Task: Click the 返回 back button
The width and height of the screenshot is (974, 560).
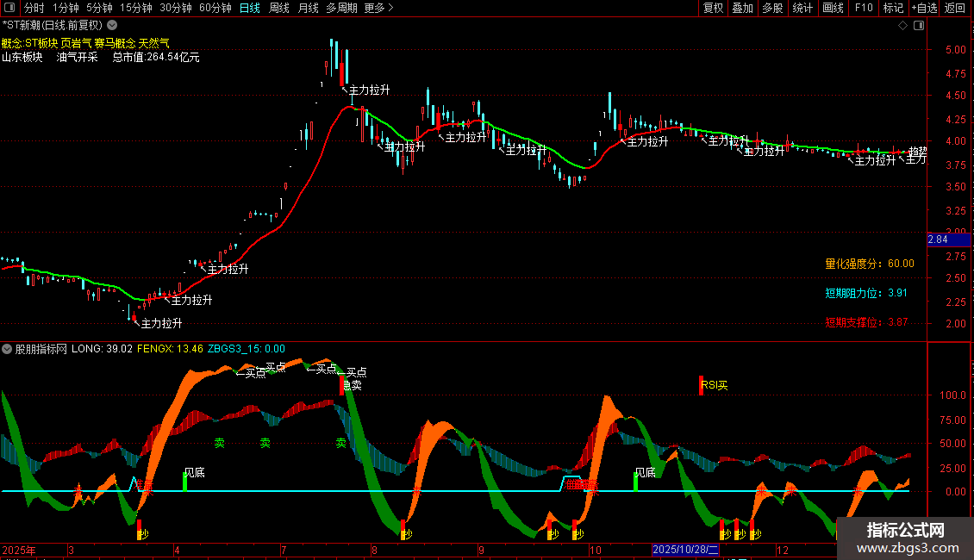Action: point(955,8)
